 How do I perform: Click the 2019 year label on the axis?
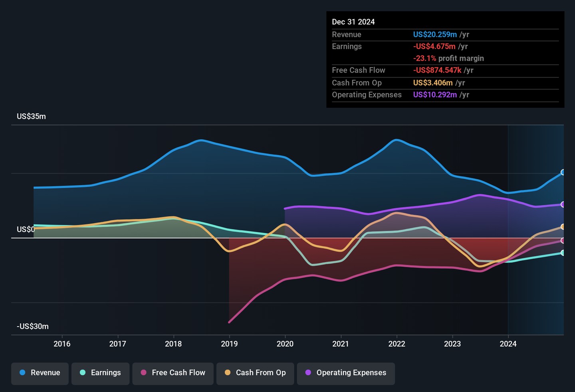click(229, 344)
